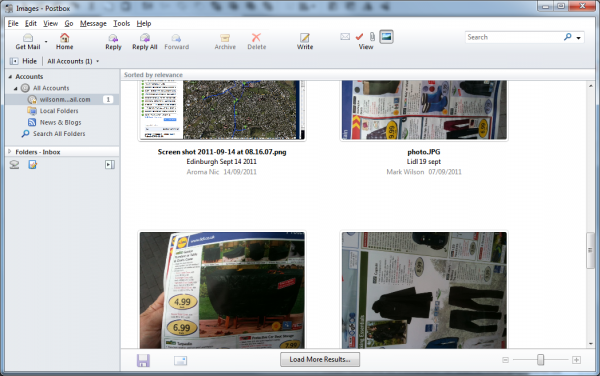
Task: Click the 'Edinburgh Sept 14 2011' subject
Action: point(222,161)
